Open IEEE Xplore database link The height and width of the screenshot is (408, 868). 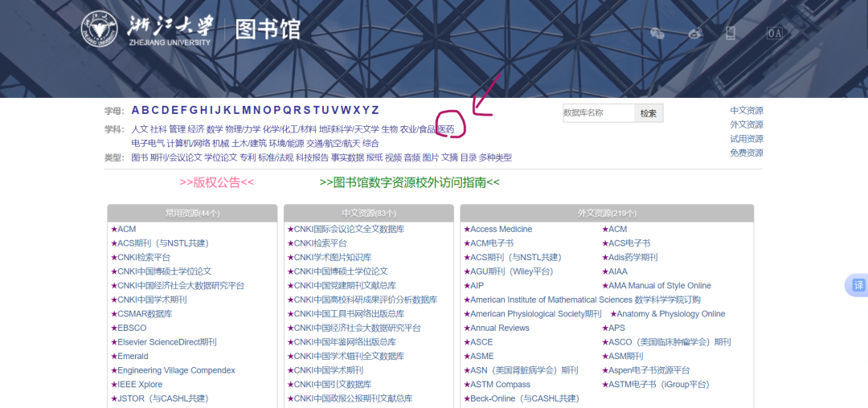point(140,385)
